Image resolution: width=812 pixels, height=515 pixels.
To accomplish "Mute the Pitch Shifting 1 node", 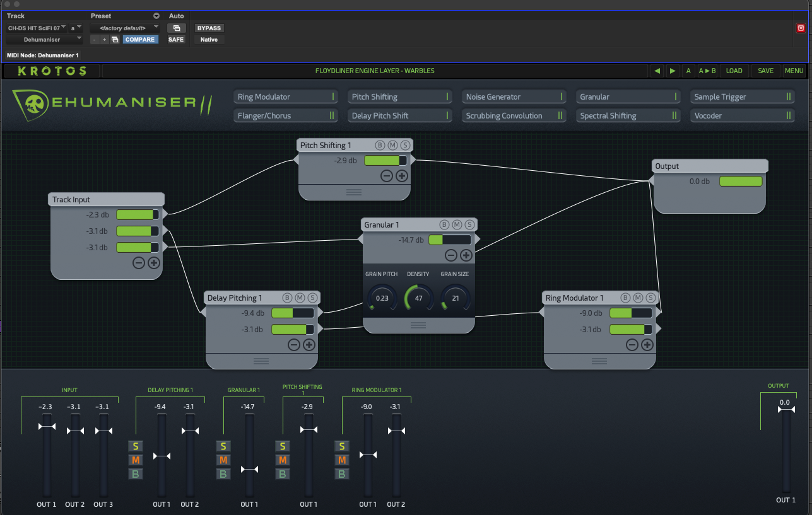I will pos(392,145).
